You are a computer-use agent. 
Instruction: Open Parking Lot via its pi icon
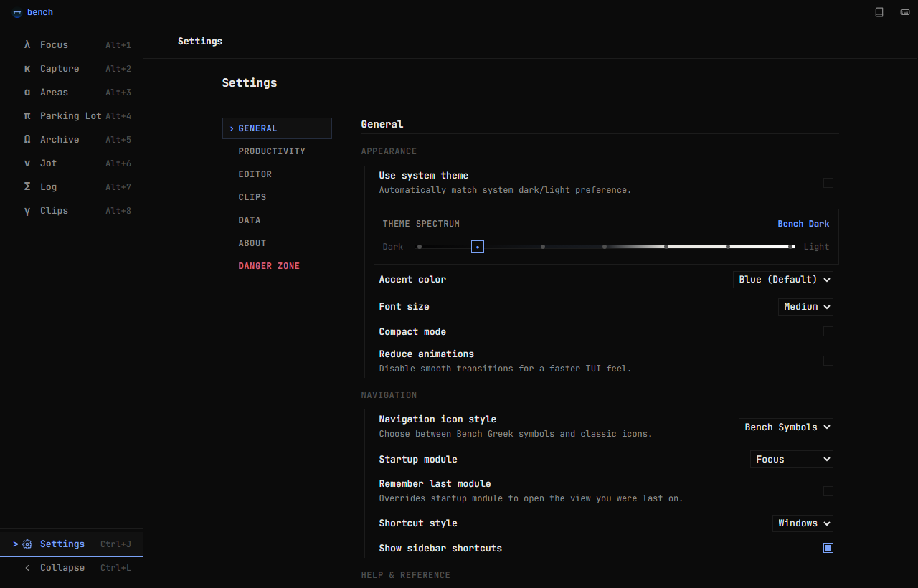click(x=27, y=115)
